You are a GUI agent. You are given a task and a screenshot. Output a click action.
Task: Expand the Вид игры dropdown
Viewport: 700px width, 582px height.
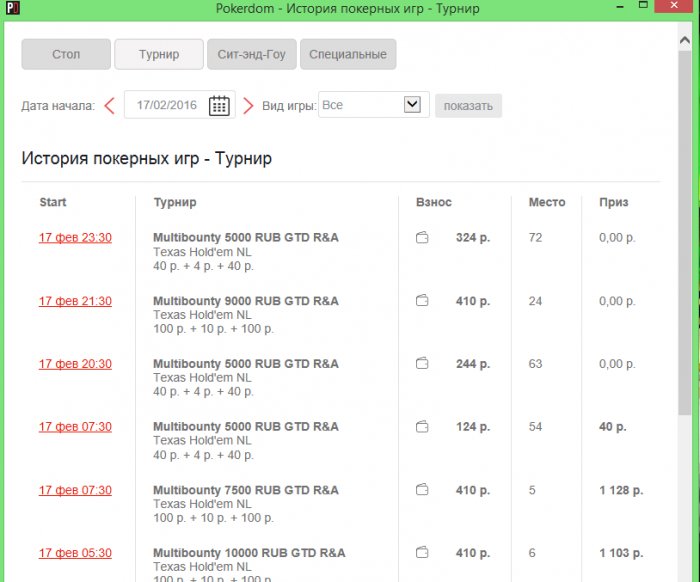click(412, 105)
